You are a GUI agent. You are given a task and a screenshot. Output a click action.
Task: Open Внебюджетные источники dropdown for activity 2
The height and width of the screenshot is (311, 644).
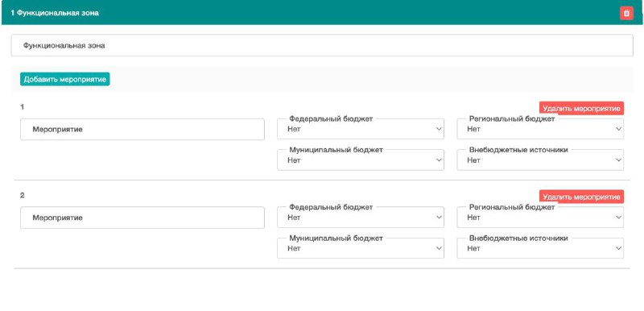pos(540,248)
